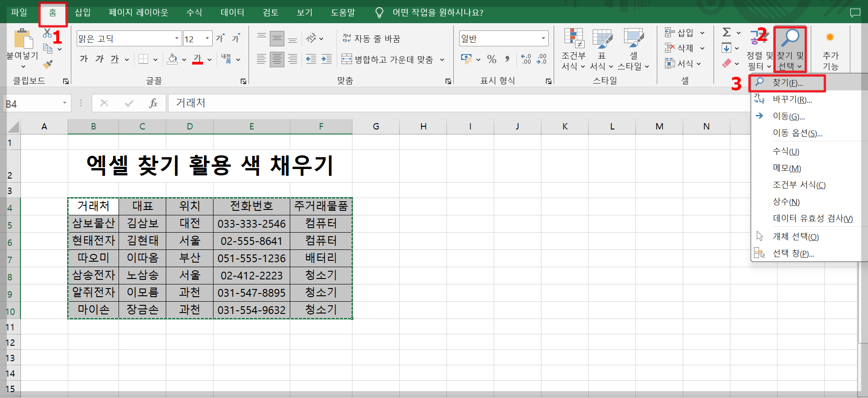The width and height of the screenshot is (868, 398).
Task: Click the select-all corner of the sheet
Action: (x=14, y=126)
